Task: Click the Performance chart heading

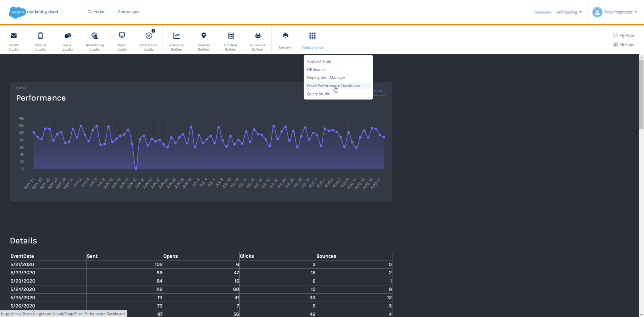Action: [41, 98]
